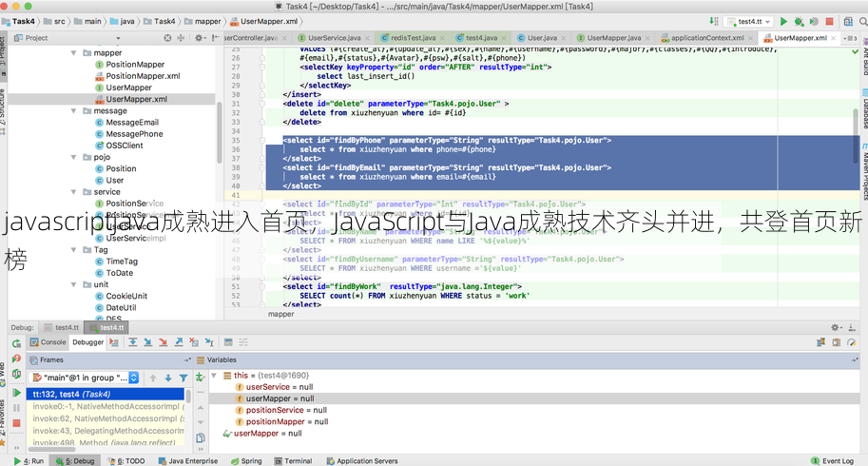Collapse the unit package in project tree
Viewport: 868px width, 466px height.
click(x=73, y=284)
